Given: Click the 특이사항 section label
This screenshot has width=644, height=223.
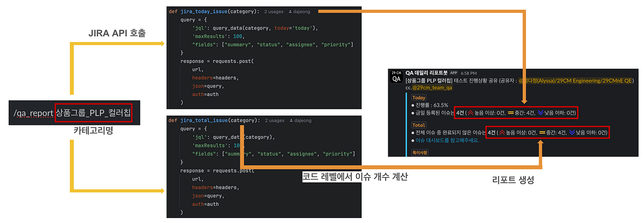Looking at the screenshot, I should pos(420,152).
